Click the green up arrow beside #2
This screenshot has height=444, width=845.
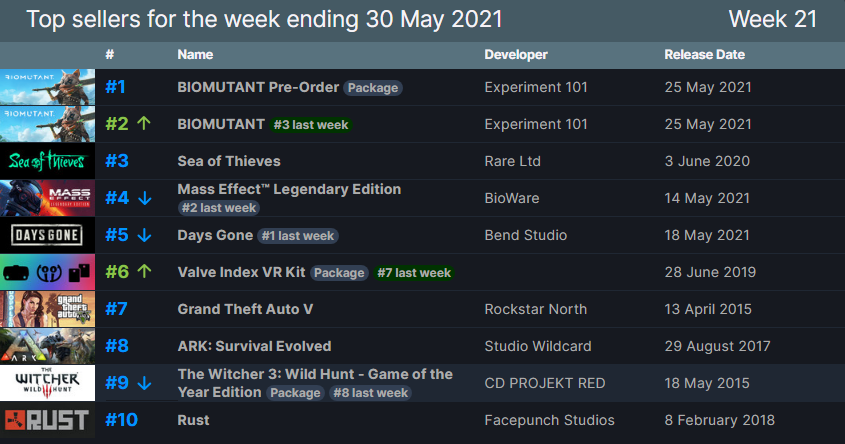(x=143, y=124)
